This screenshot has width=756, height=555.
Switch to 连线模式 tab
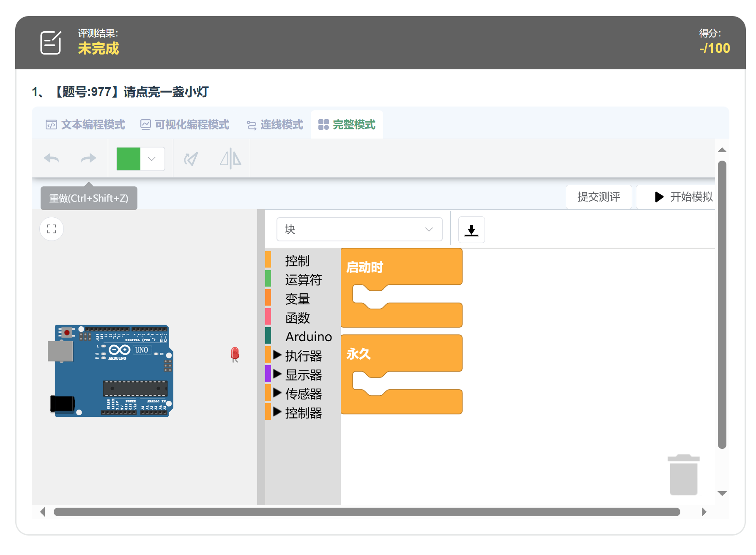tap(275, 125)
